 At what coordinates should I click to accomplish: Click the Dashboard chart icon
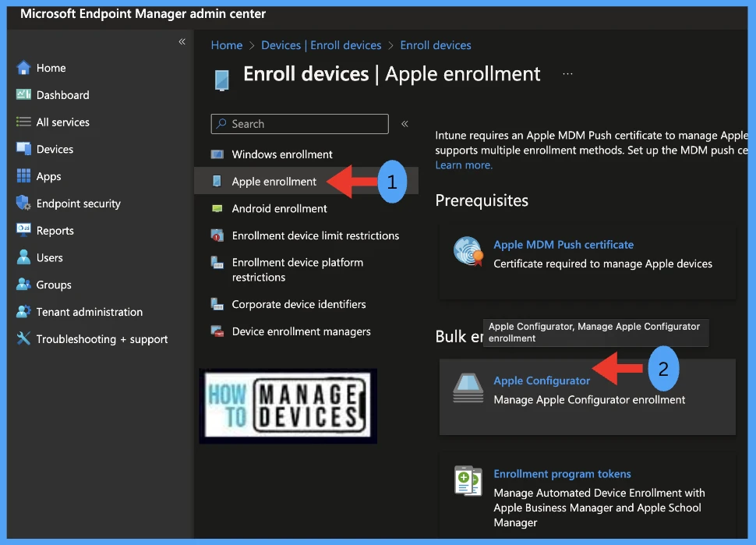pos(23,94)
